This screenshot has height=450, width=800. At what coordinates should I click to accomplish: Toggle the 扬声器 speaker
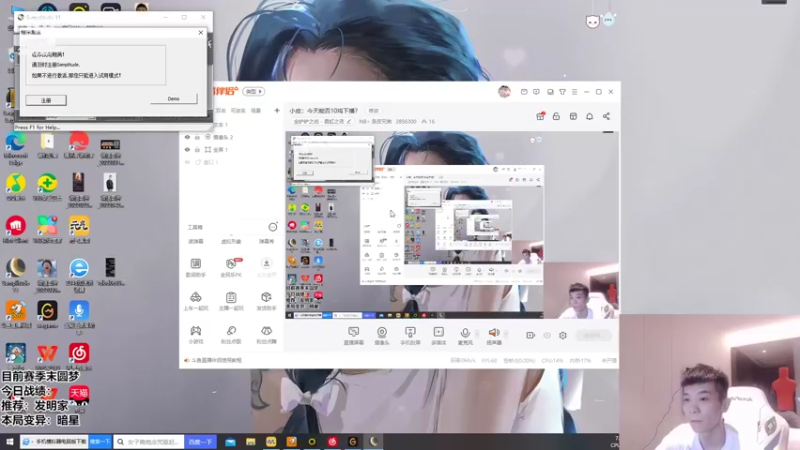click(494, 336)
